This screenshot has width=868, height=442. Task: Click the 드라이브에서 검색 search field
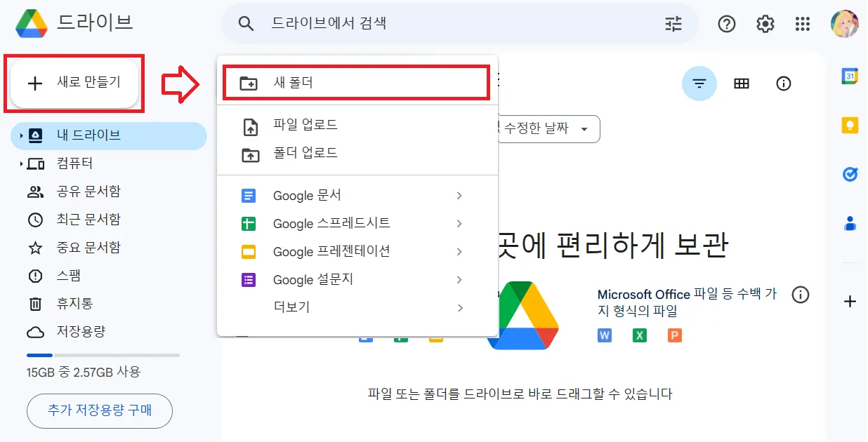460,24
